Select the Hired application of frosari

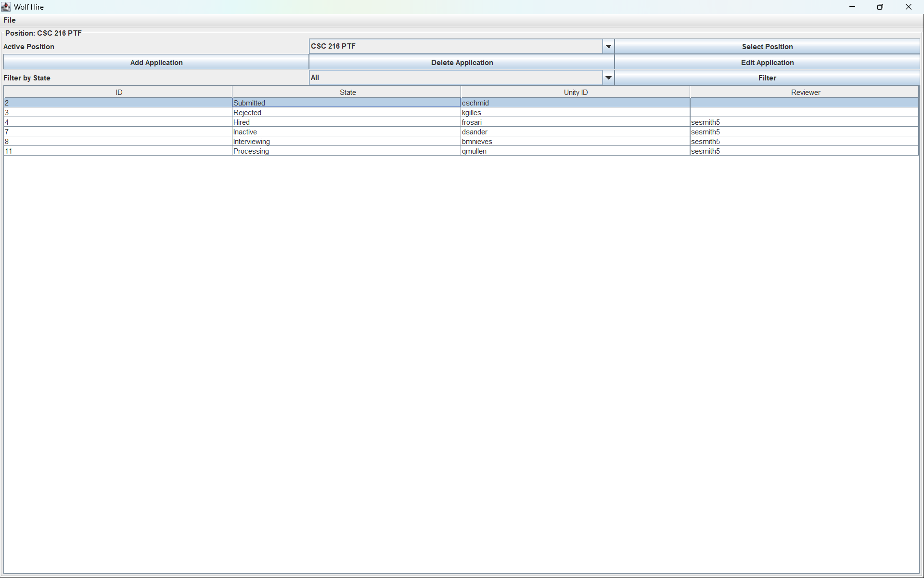[x=346, y=122]
